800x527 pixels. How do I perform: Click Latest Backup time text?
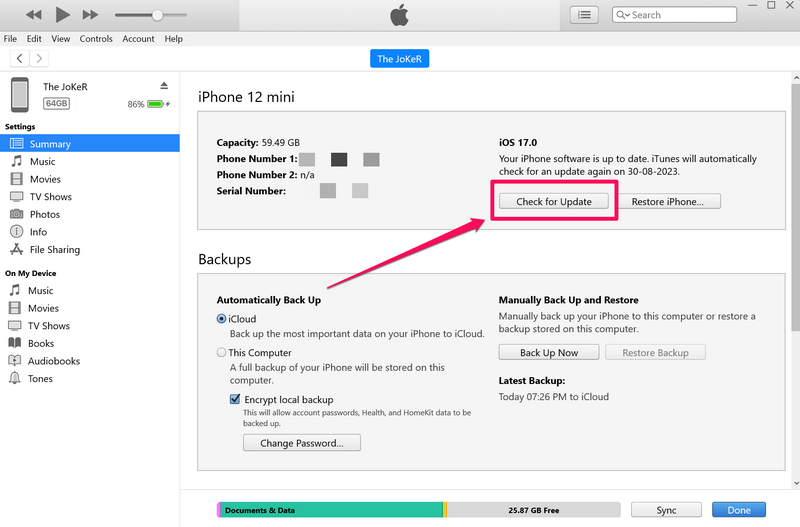[554, 396]
